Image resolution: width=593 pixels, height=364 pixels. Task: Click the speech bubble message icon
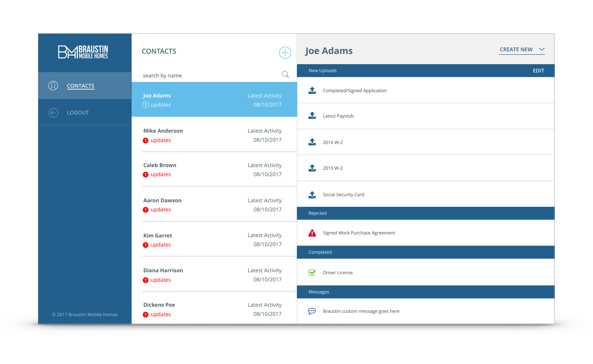click(x=311, y=311)
